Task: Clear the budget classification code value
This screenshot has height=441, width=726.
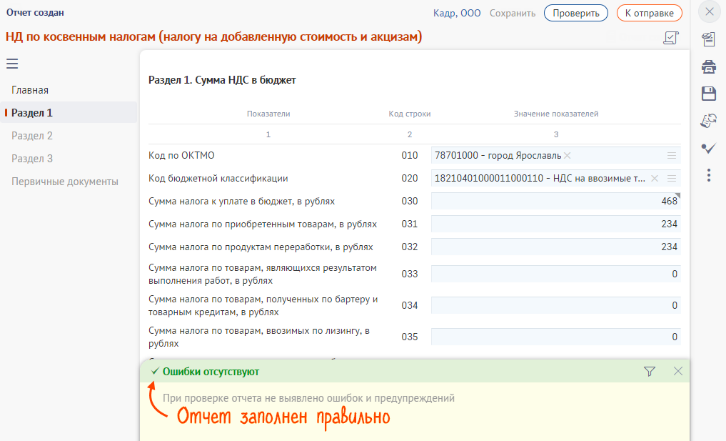Action: pos(654,178)
